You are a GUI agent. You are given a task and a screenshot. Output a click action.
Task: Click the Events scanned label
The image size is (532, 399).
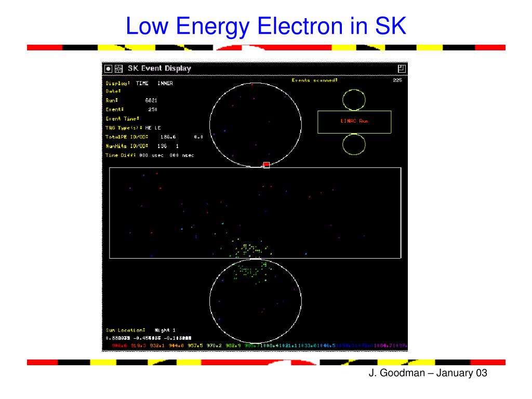(314, 81)
